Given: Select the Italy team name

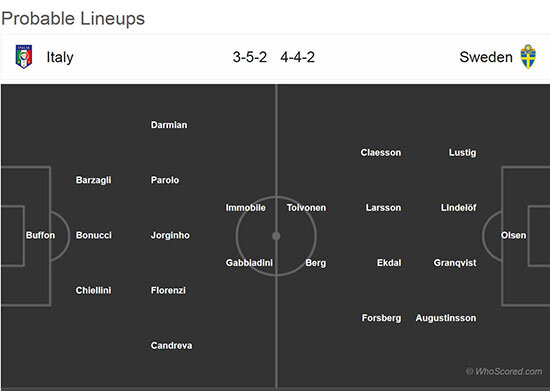Looking at the screenshot, I should click(x=60, y=57).
